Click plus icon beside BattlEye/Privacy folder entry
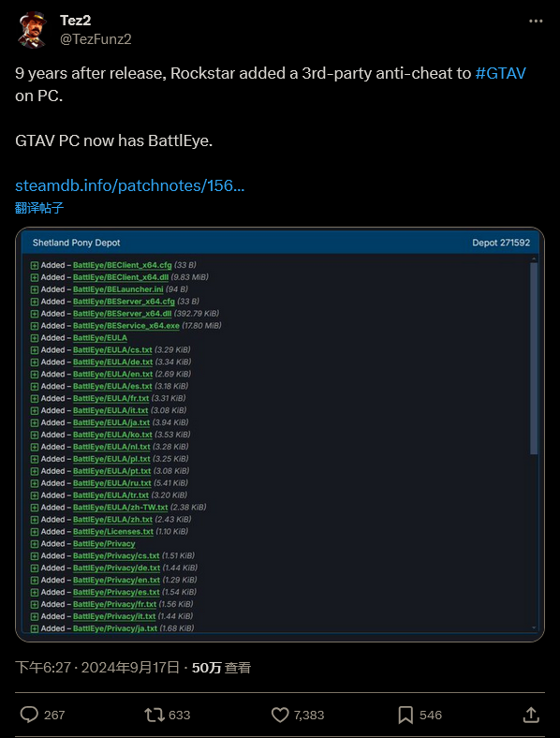 tap(35, 544)
